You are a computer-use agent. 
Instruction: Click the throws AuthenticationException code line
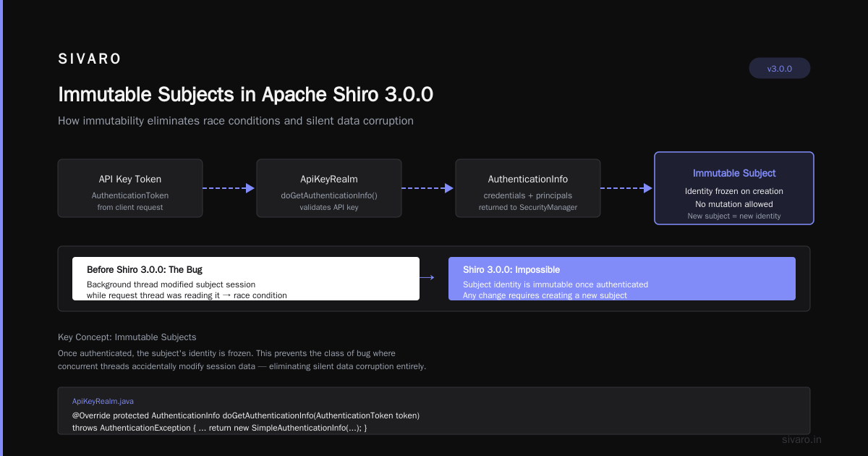tap(220, 428)
